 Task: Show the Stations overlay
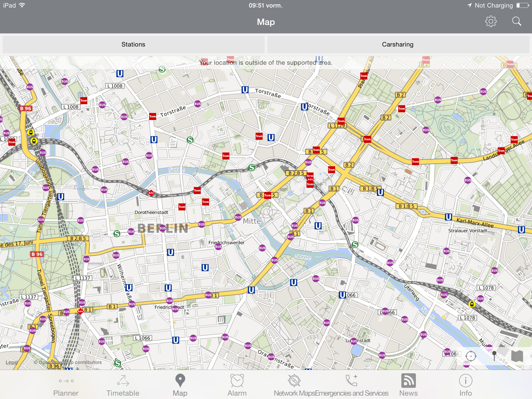click(134, 44)
